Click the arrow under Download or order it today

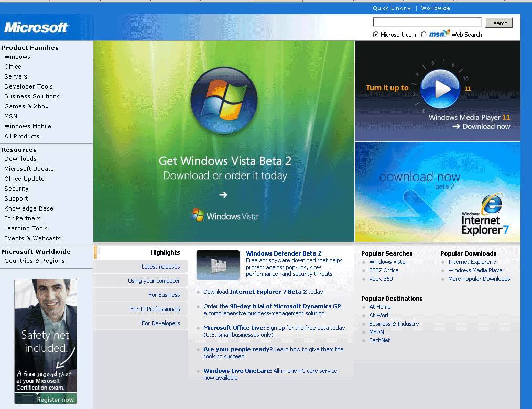coord(223,195)
